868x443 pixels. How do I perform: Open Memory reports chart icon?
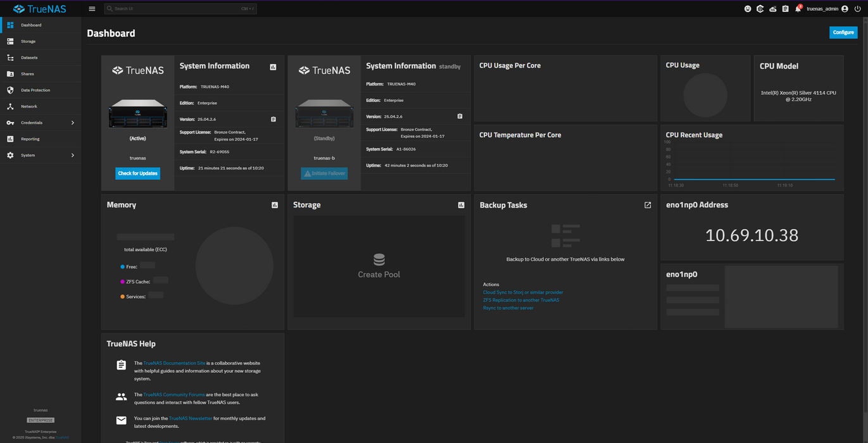tap(275, 205)
